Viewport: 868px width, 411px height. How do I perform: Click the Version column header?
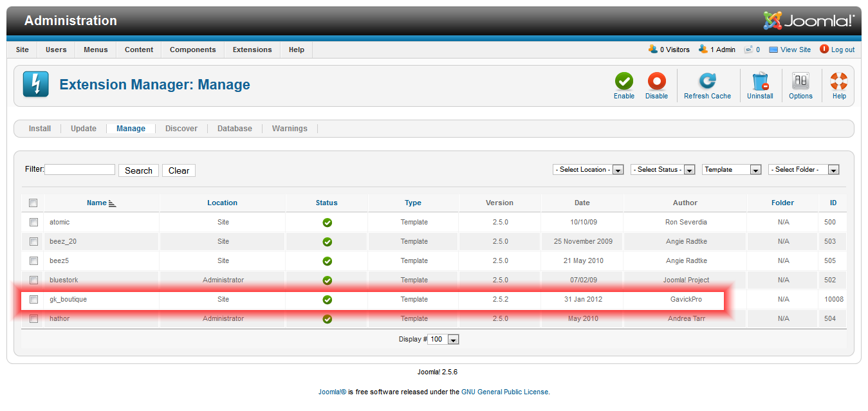499,203
